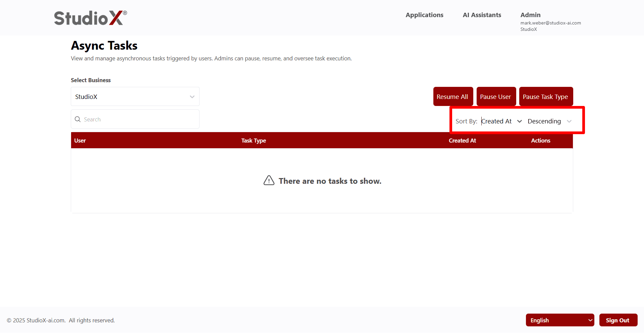Viewport: 644px width, 333px height.
Task: Click the Pause User button
Action: tap(495, 97)
